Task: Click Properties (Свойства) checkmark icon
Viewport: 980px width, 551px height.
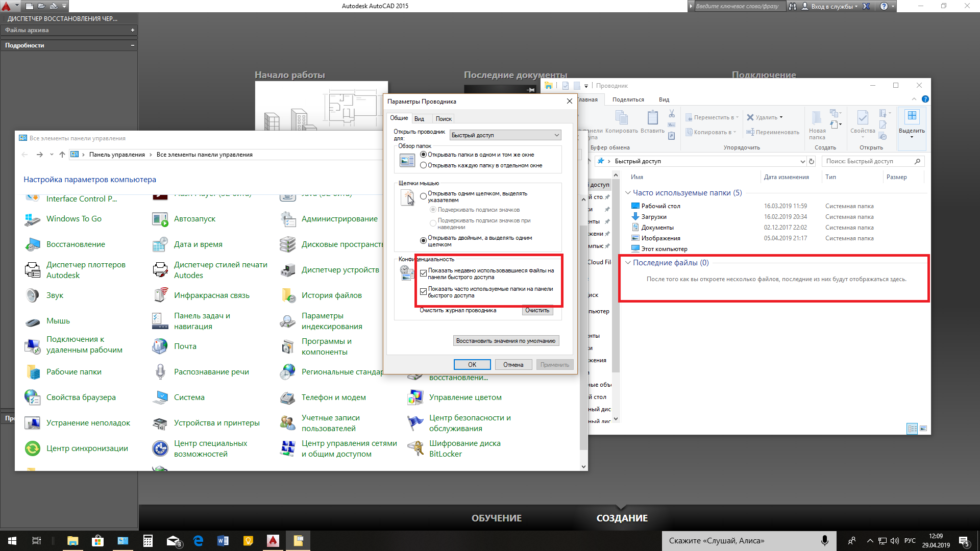Action: (x=863, y=118)
